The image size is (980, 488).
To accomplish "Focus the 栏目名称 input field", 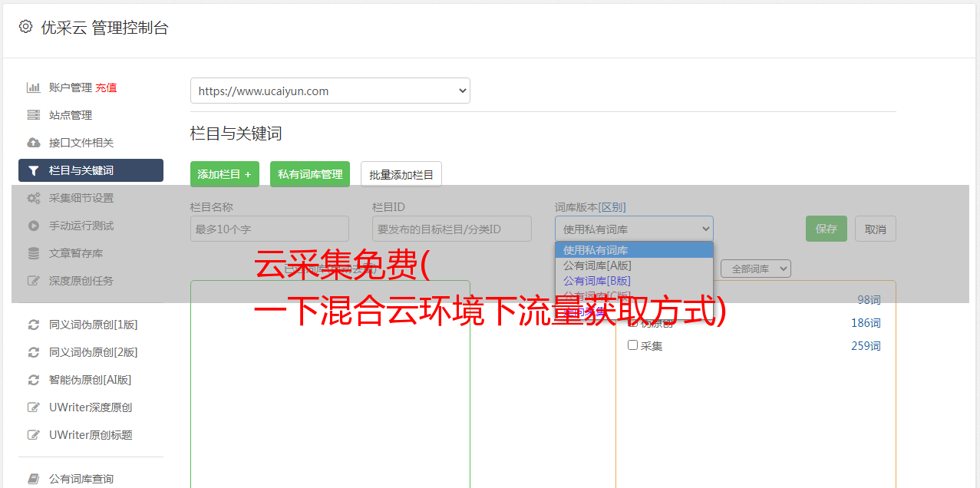I will 269,229.
